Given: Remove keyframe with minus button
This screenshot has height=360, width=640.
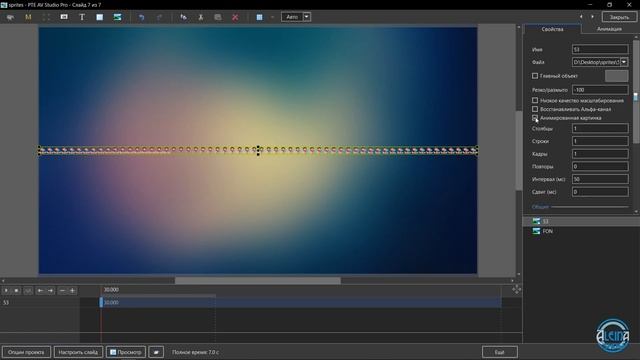Looking at the screenshot, I should click(x=62, y=291).
